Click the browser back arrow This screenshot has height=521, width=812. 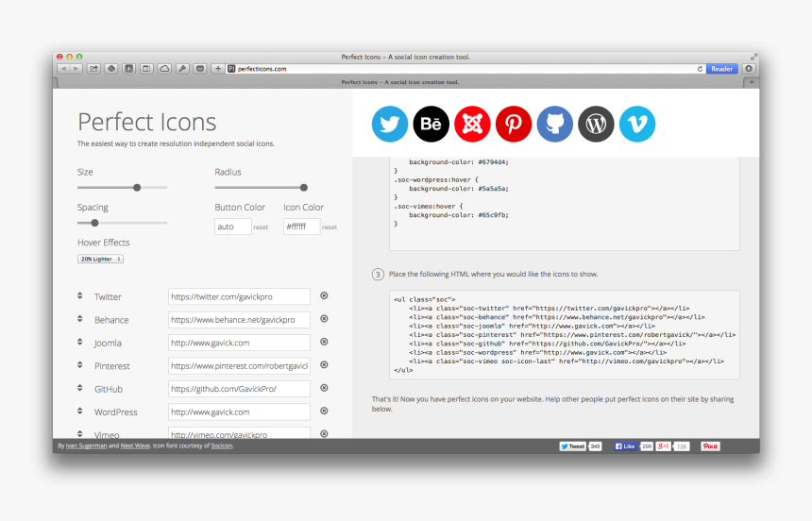click(x=63, y=69)
